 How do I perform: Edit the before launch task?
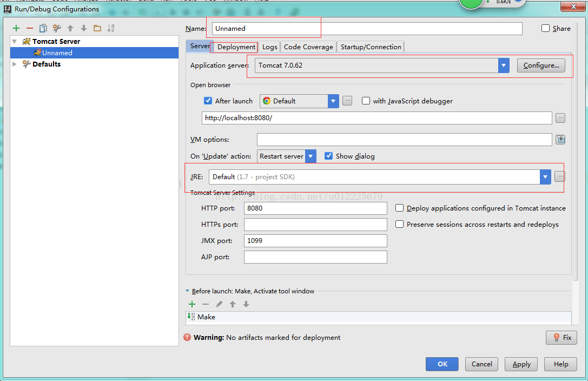pyautogui.click(x=219, y=304)
